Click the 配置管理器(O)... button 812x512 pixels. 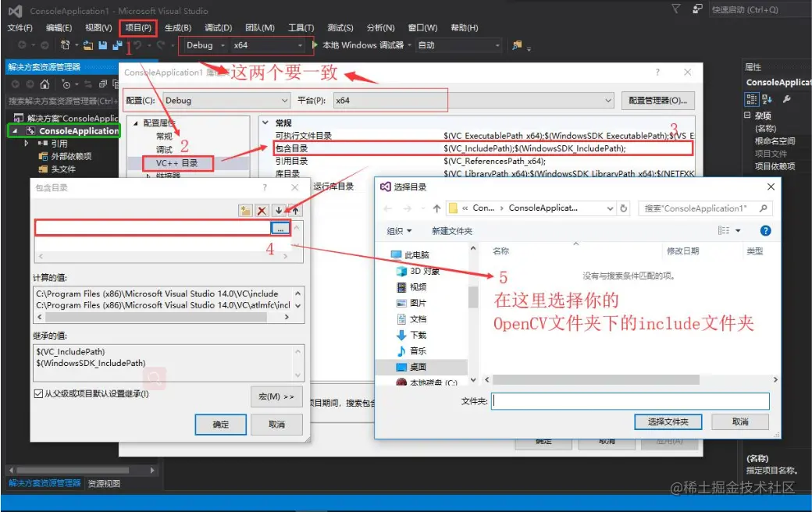657,101
